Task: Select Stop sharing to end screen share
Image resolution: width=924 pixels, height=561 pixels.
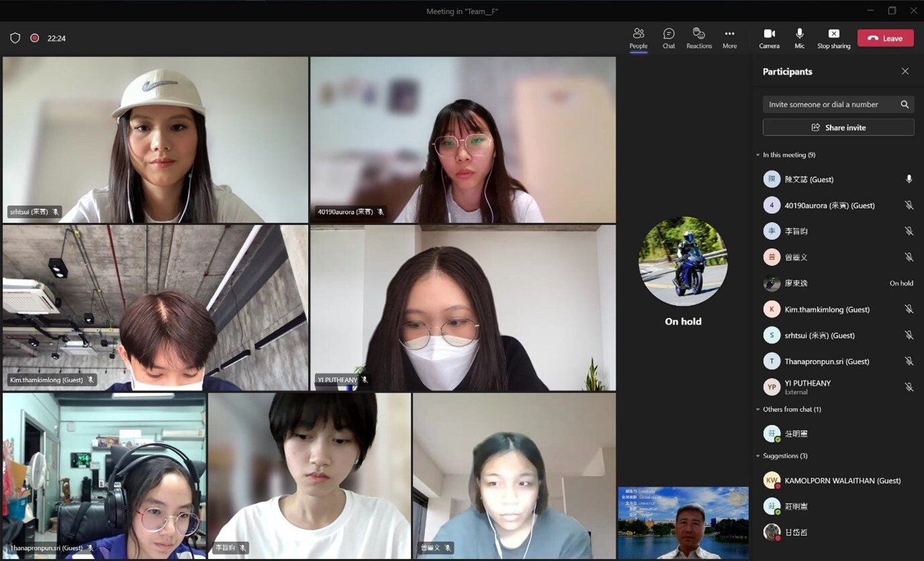Action: click(833, 38)
